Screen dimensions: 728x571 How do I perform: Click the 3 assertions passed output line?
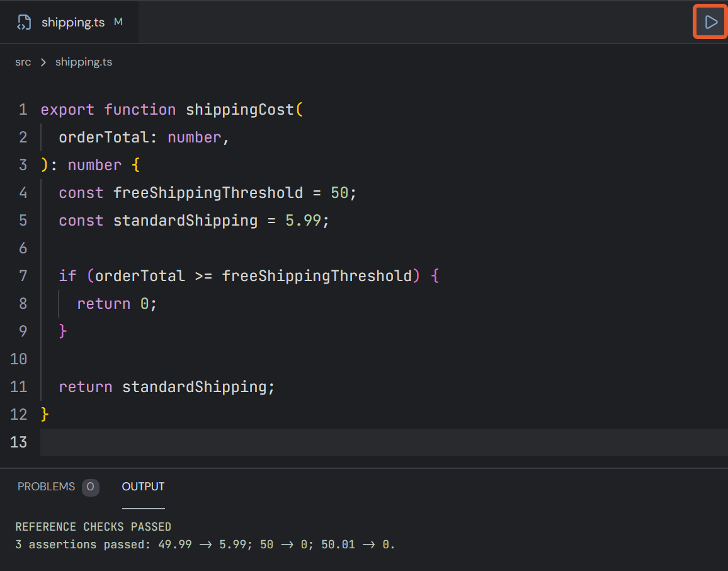205,545
